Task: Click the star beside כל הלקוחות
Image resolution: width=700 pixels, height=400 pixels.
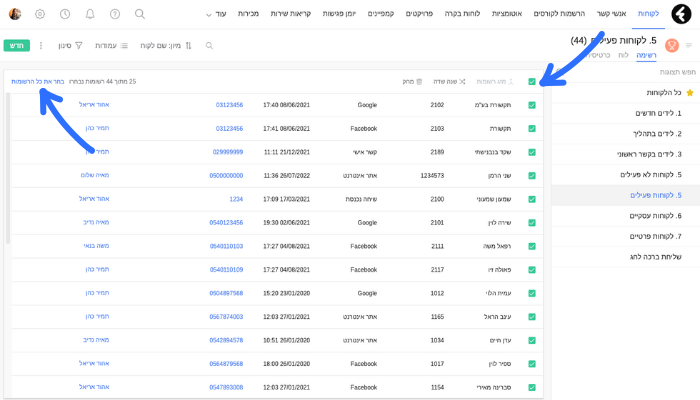Action: (690, 92)
